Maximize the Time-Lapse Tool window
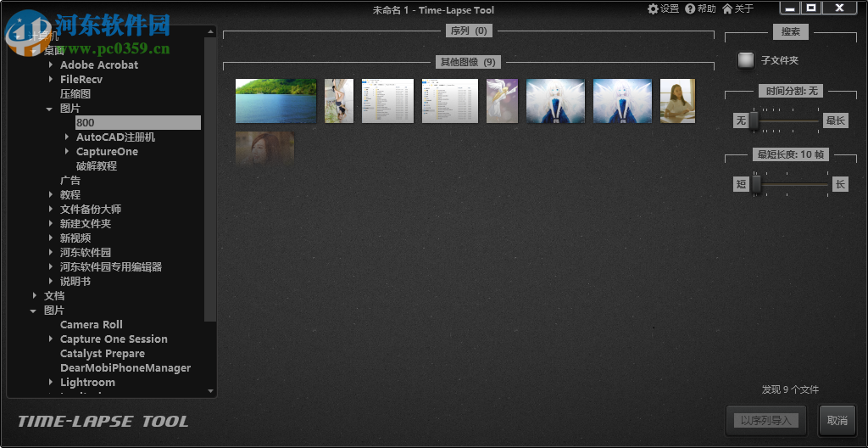The height and width of the screenshot is (448, 868). pos(811,8)
